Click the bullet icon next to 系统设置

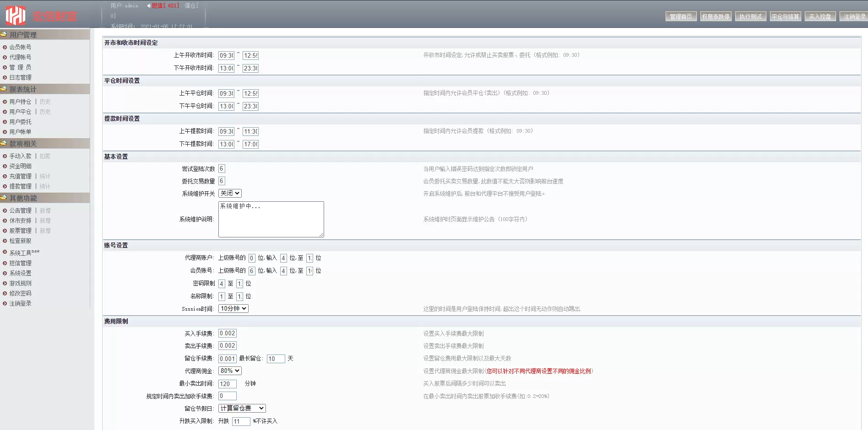[5, 273]
